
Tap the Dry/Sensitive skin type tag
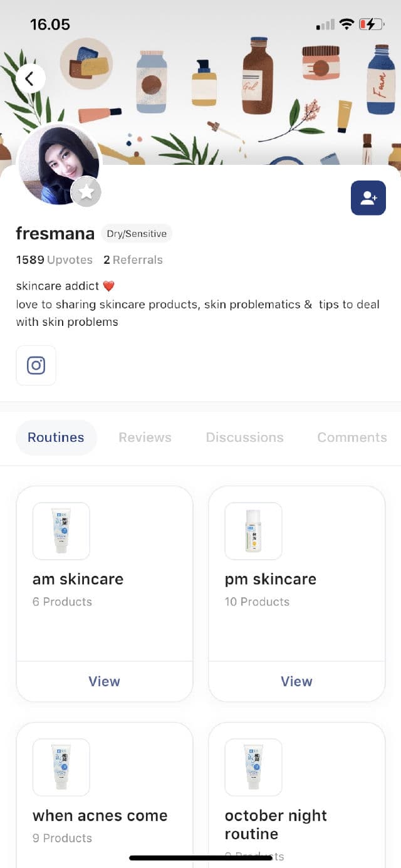click(137, 234)
